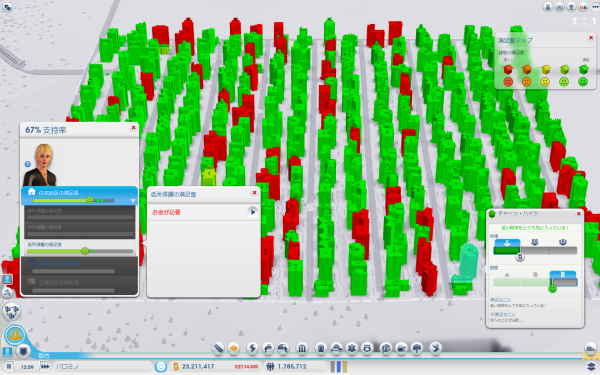This screenshot has height=375, width=600.
Task: Click the city name field パロミノ
Action: coord(103,367)
